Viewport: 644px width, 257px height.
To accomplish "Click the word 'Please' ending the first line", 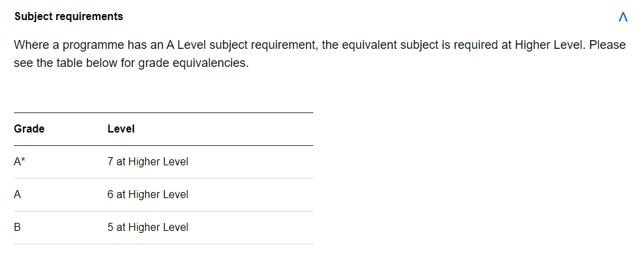I will point(608,45).
